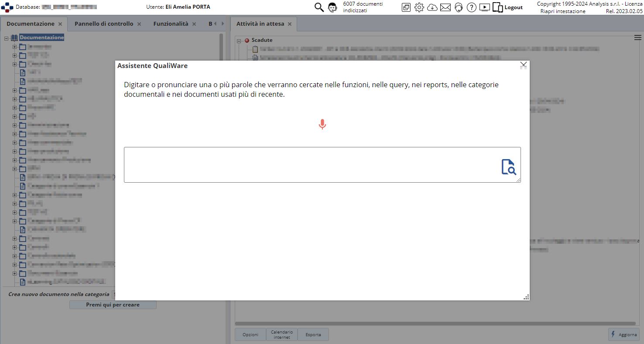Click the video tutorial play icon

click(484, 7)
